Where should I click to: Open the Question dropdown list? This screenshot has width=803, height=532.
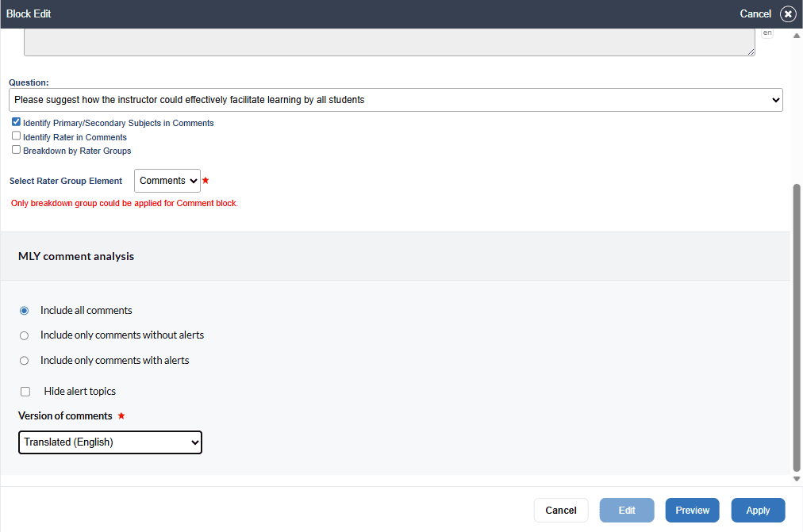[x=396, y=100]
